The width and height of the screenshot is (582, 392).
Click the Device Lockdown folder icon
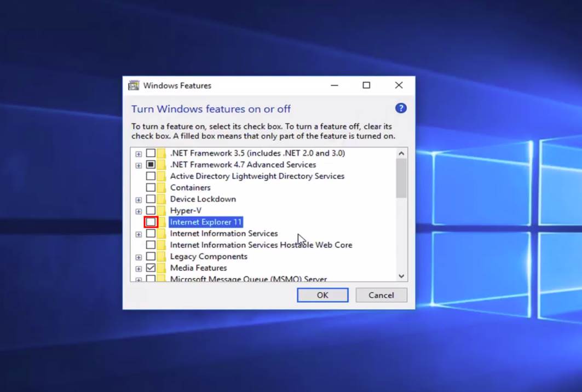[162, 199]
